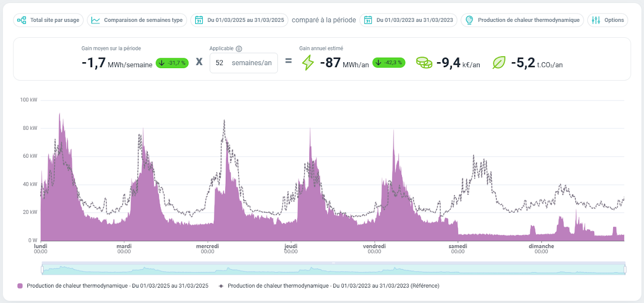This screenshot has height=303, width=644.
Task: Open the Total site par usage selector
Action: pos(54,20)
